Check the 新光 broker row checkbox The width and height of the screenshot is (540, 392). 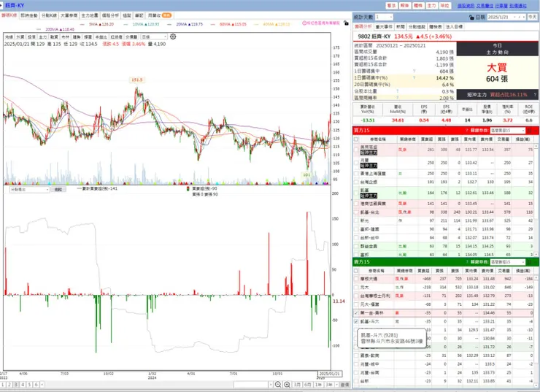356,220
